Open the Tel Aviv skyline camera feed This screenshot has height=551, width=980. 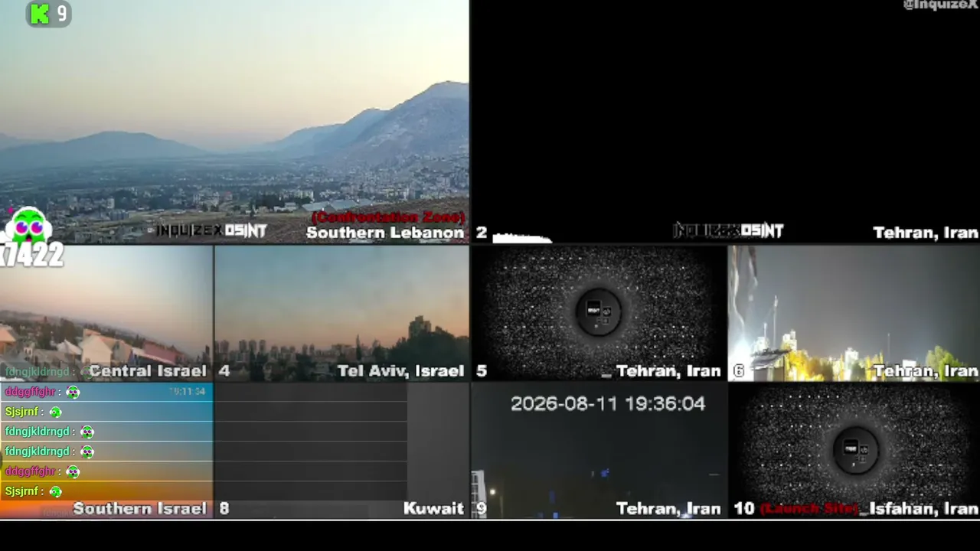point(342,313)
